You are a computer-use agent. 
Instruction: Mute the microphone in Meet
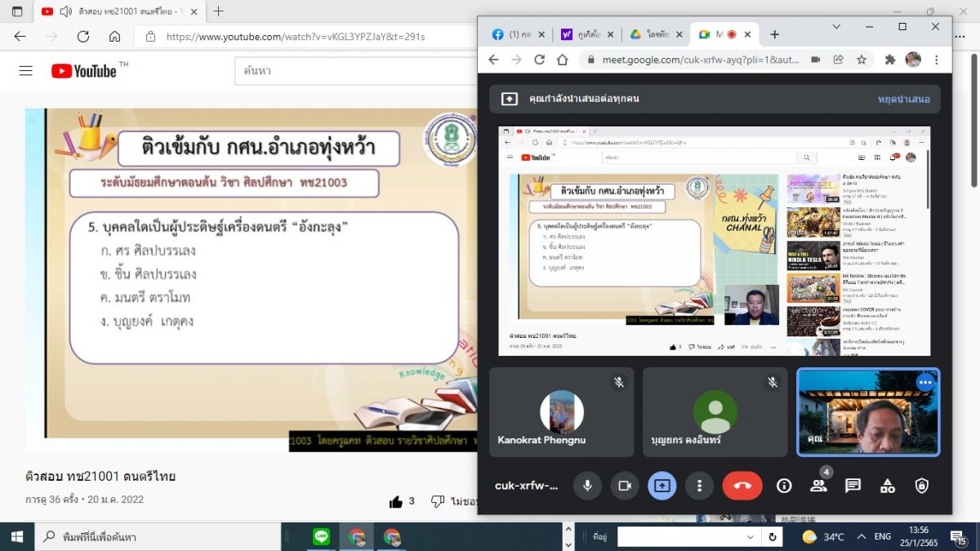pyautogui.click(x=586, y=486)
